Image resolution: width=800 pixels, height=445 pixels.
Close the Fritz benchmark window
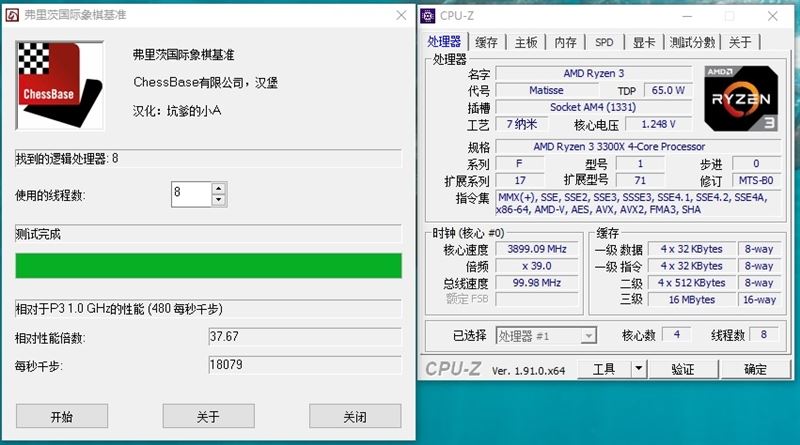pyautogui.click(x=402, y=15)
